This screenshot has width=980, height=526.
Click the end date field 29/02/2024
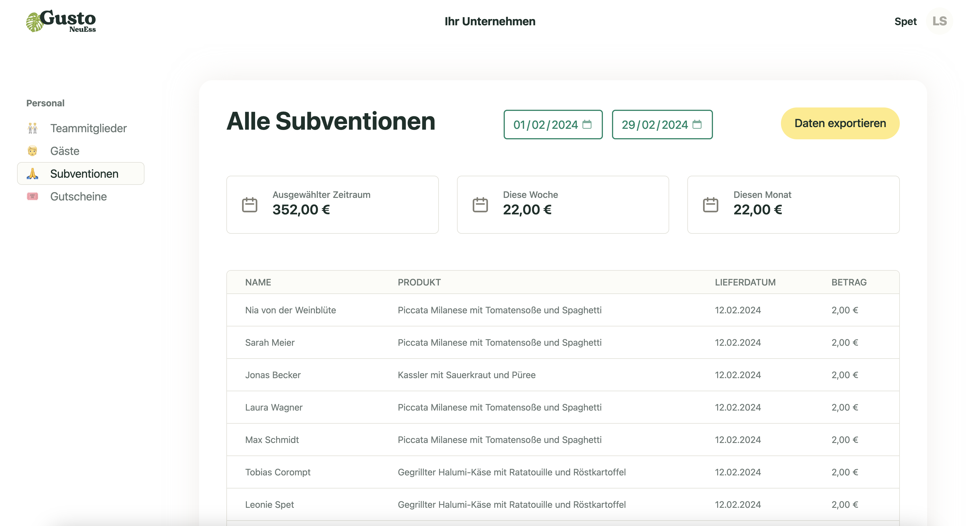point(662,124)
